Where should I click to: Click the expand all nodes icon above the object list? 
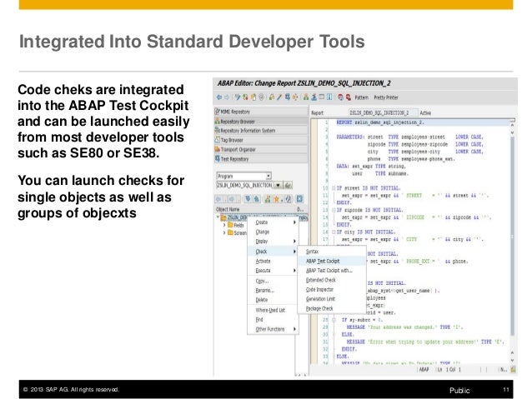pyautogui.click(x=248, y=199)
